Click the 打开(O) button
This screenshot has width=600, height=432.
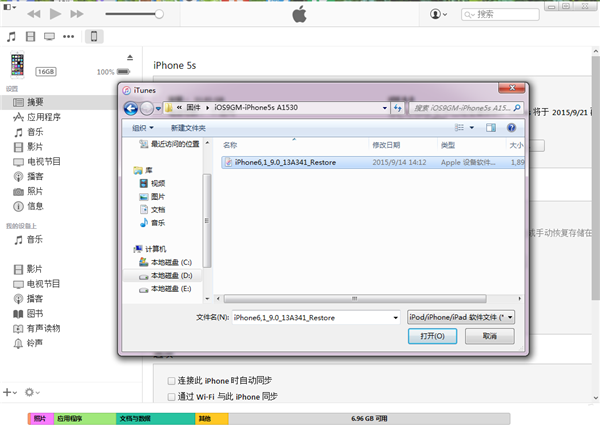[x=432, y=336]
